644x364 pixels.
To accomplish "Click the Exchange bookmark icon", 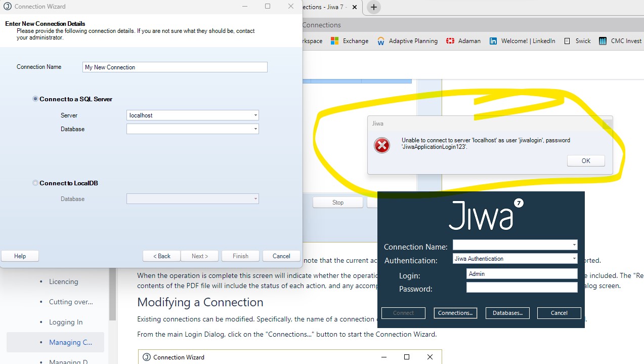I will [334, 41].
